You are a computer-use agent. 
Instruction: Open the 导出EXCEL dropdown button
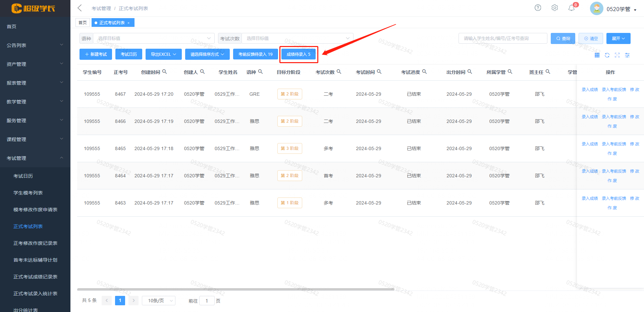point(163,54)
